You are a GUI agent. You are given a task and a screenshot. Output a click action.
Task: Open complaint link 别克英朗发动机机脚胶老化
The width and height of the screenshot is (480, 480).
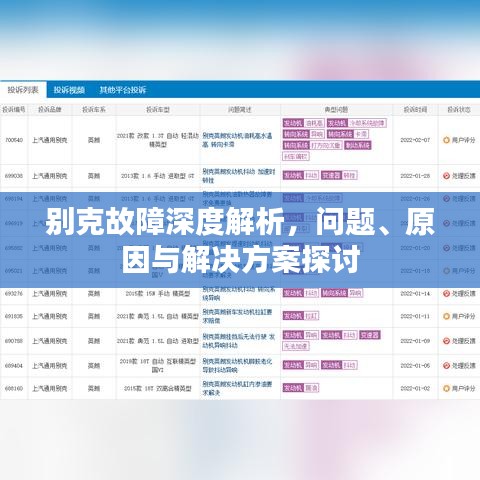pos(237,366)
